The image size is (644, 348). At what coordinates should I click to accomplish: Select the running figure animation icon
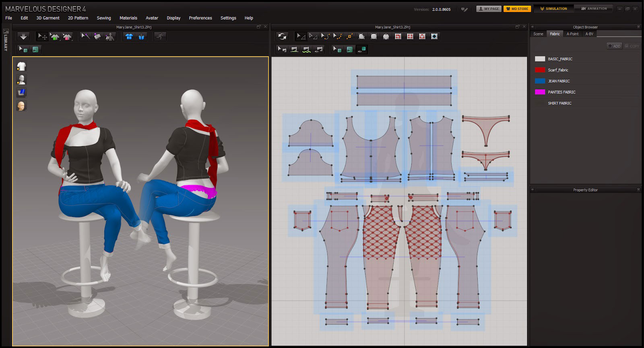coord(160,37)
